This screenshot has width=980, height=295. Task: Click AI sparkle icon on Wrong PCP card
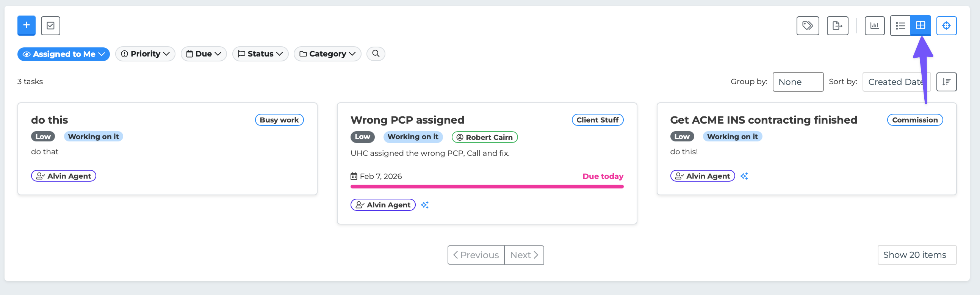pyautogui.click(x=424, y=205)
